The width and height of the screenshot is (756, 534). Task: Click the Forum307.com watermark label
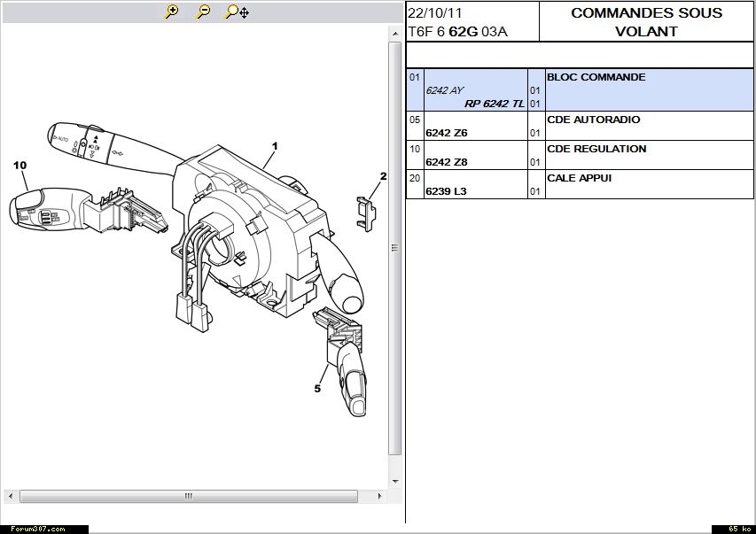(x=37, y=529)
